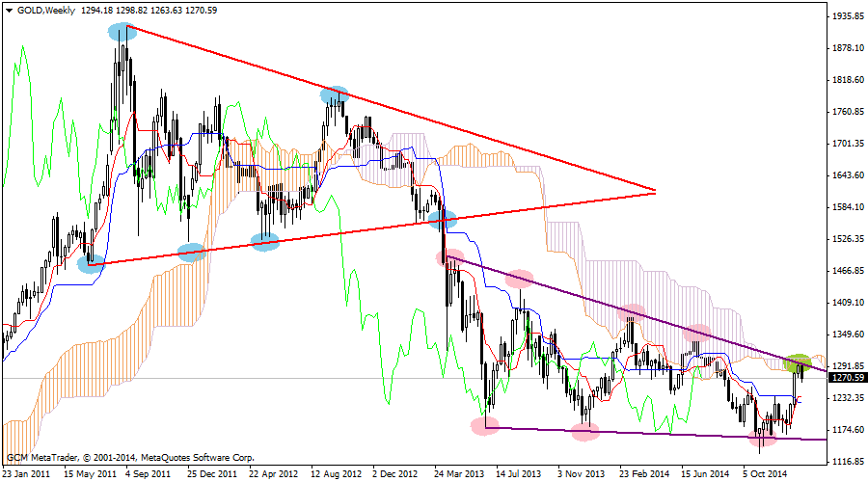The height and width of the screenshot is (482, 868).
Task: Click the blue ellipse at the August 2012 peak
Action: coord(334,94)
